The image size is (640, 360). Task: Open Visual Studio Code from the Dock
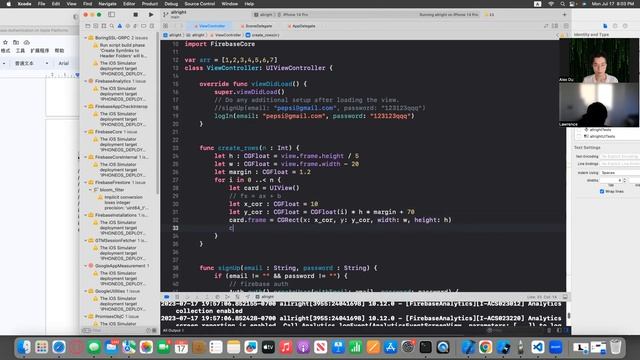tap(538, 347)
